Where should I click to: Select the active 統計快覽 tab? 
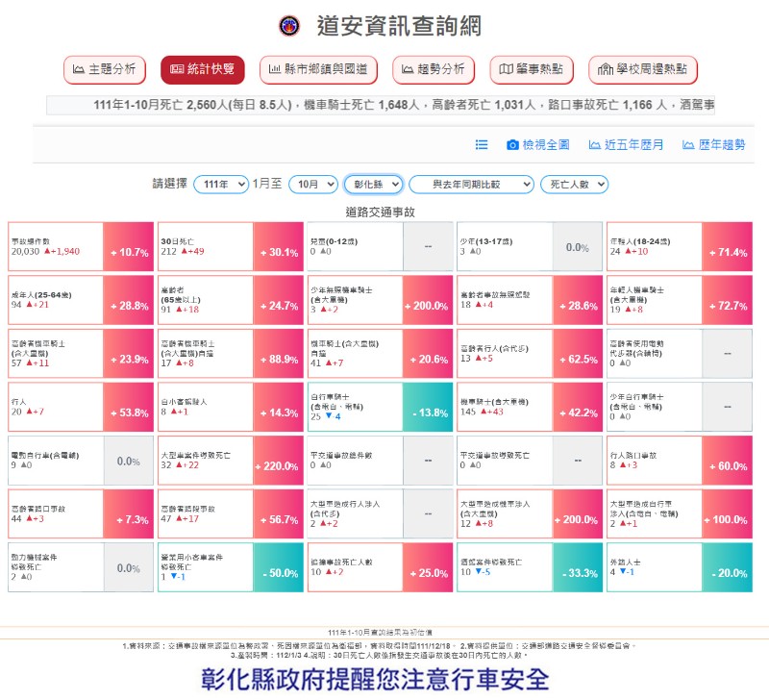coord(203,69)
